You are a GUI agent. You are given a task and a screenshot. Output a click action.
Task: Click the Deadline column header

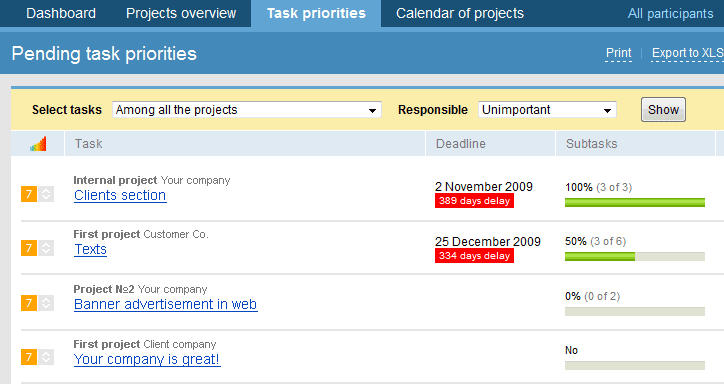pyautogui.click(x=460, y=144)
